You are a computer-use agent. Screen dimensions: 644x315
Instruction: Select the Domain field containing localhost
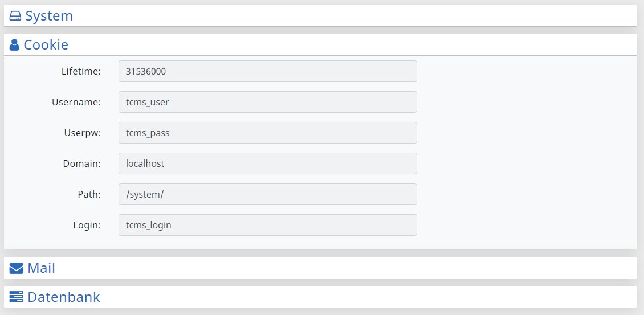point(268,163)
